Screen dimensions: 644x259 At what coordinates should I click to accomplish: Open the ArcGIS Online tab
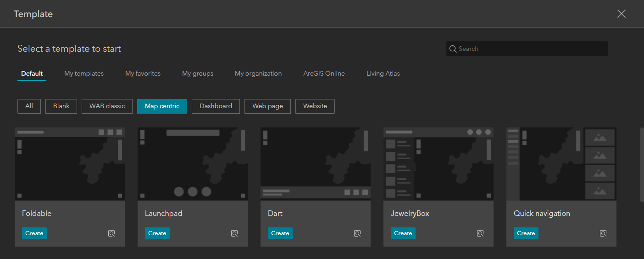tap(324, 73)
